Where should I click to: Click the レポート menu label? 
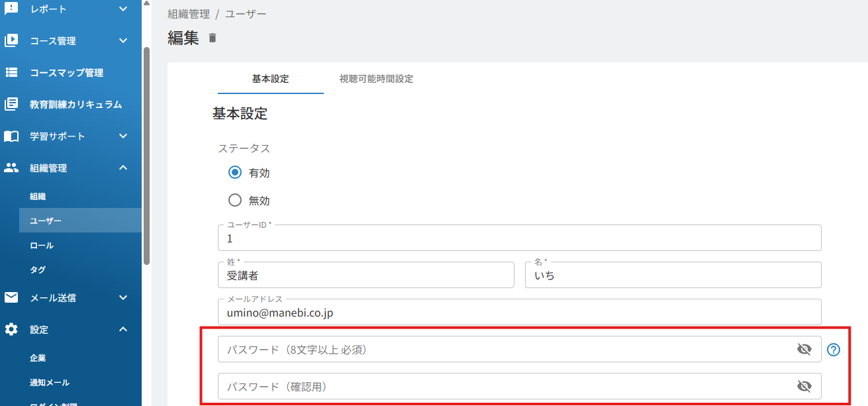coord(48,9)
